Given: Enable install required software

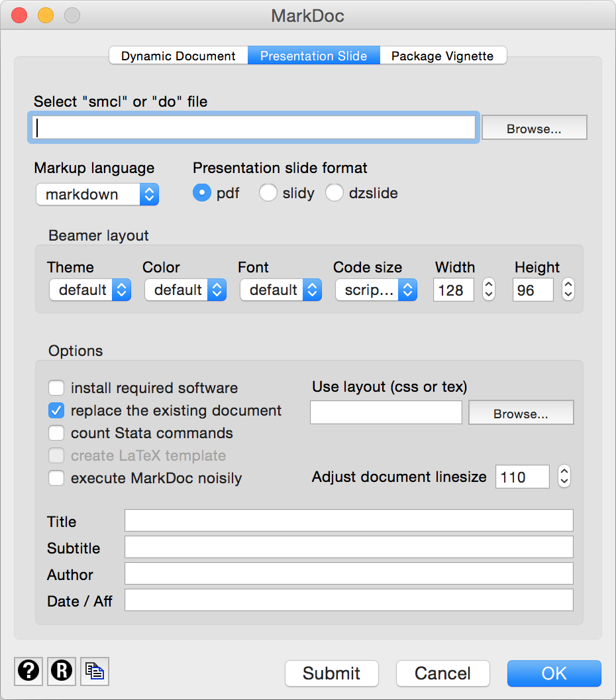Looking at the screenshot, I should click(x=56, y=388).
